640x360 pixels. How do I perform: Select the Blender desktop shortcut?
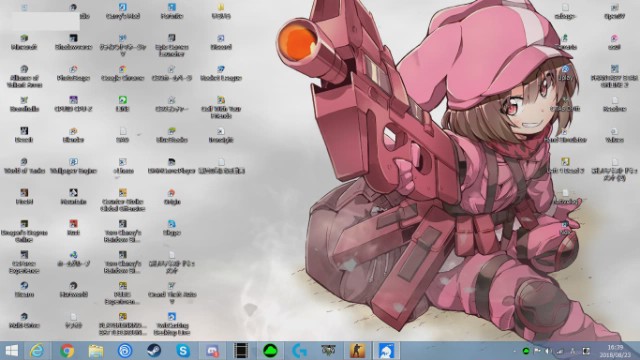click(73, 135)
